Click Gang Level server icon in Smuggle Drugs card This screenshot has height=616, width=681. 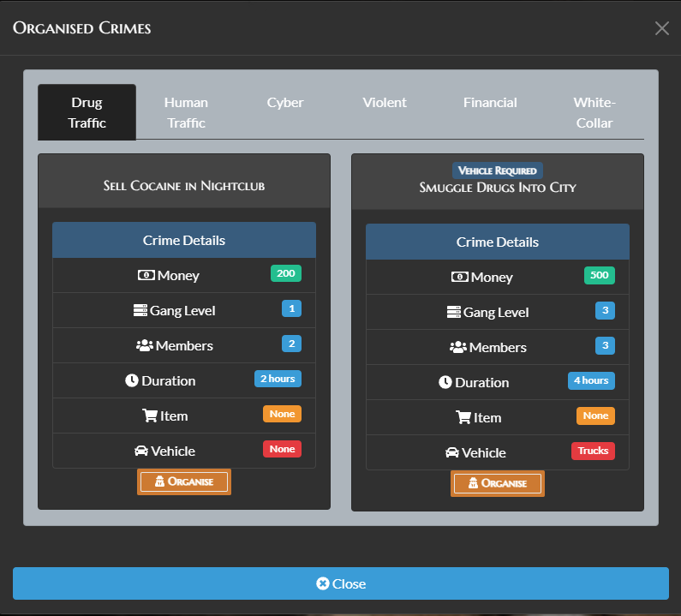tap(454, 312)
